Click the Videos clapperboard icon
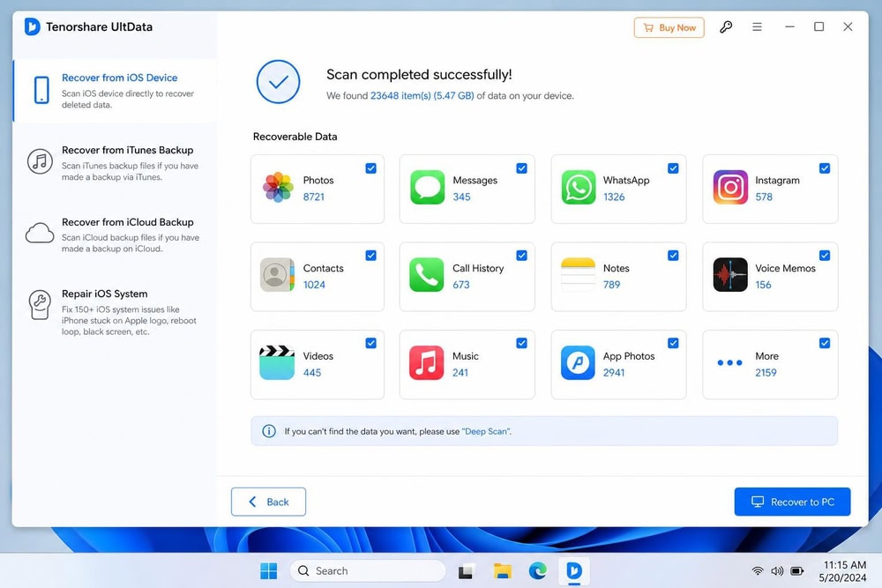882x588 pixels. pos(277,363)
